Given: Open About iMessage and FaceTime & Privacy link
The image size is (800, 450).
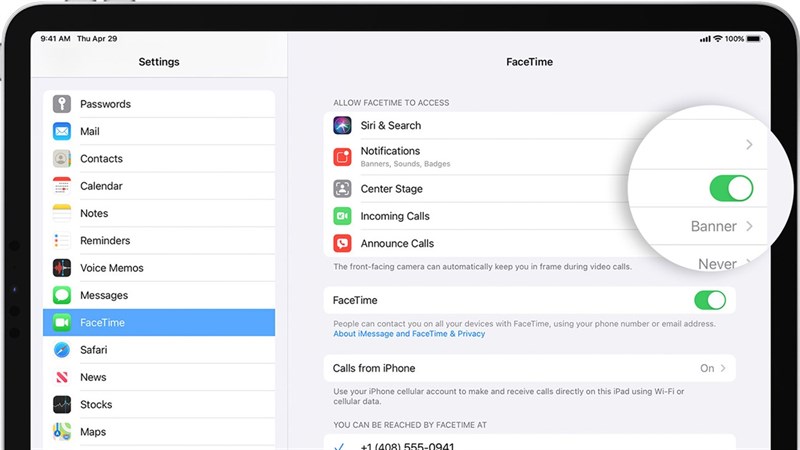Looking at the screenshot, I should (x=409, y=334).
